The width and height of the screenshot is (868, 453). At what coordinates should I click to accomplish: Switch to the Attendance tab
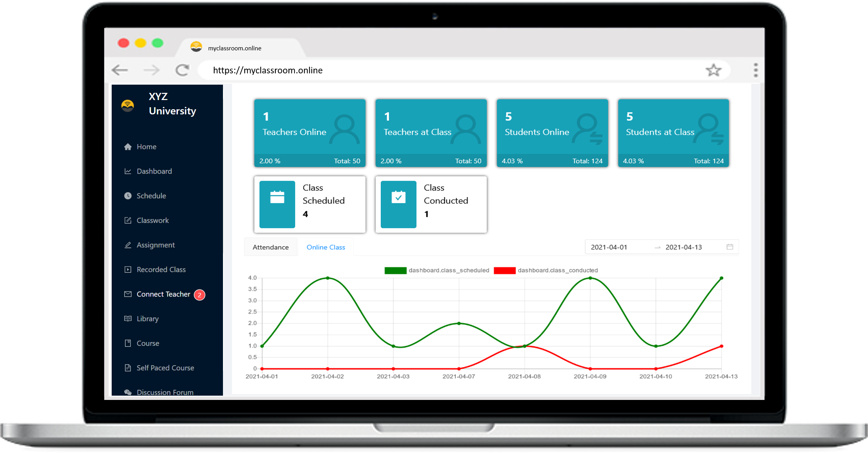pyautogui.click(x=271, y=247)
